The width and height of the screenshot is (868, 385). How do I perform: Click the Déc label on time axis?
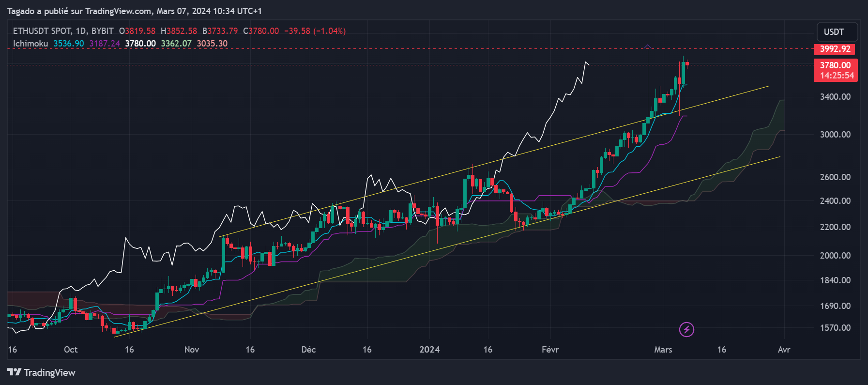(308, 350)
